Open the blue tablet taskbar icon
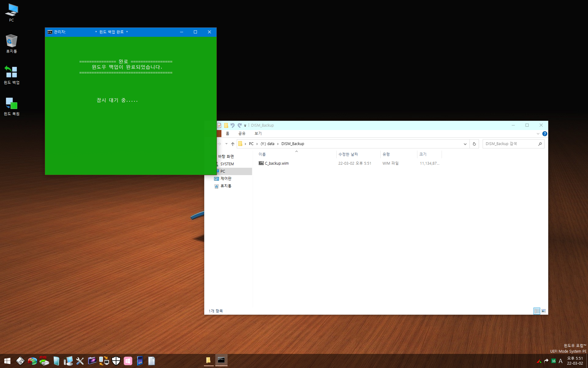This screenshot has height=368, width=588. [140, 361]
